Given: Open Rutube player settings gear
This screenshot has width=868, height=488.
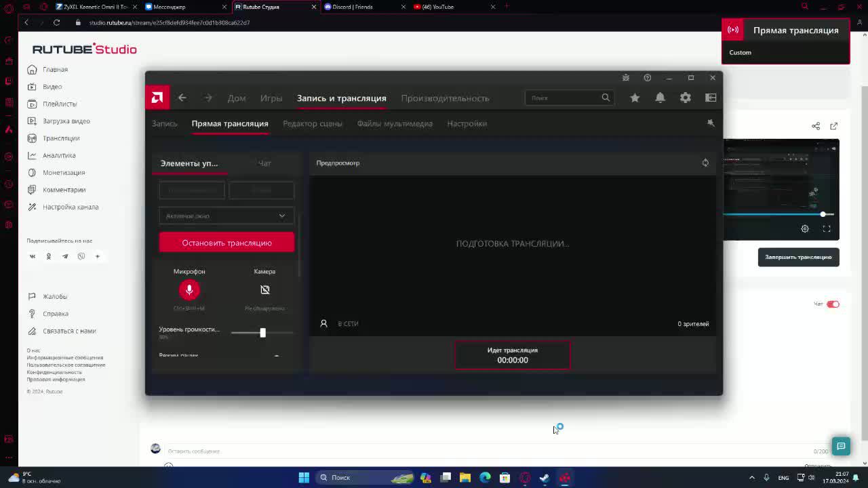Looking at the screenshot, I should point(805,229).
